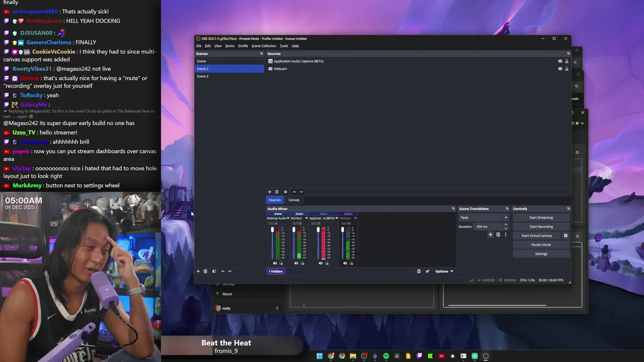644x362 pixels.
Task: Float the Controls dock
Action: pos(568,209)
